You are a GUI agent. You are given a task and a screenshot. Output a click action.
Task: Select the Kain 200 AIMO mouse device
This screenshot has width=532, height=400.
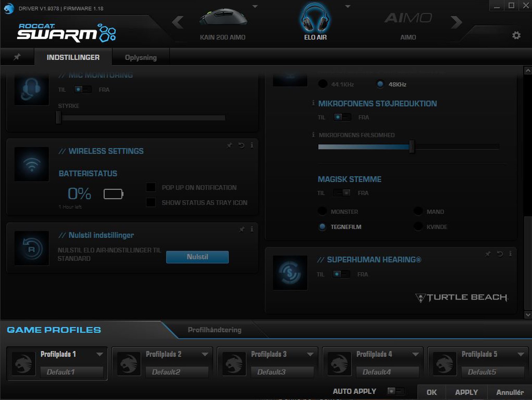click(x=223, y=23)
